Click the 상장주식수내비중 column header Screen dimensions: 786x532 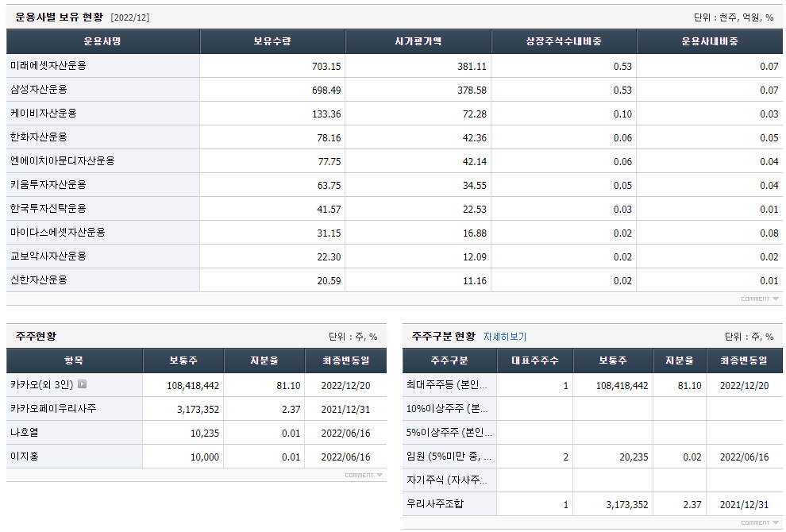point(564,41)
